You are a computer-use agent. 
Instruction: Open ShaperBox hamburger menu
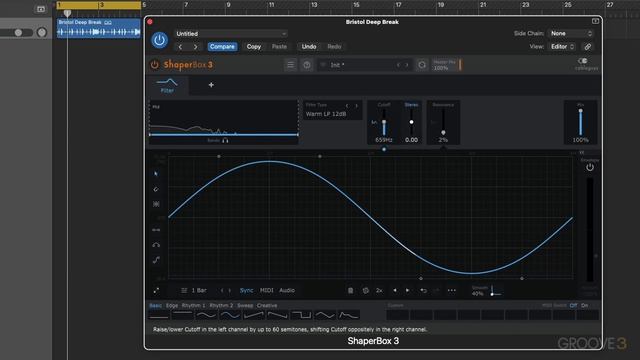(x=290, y=65)
